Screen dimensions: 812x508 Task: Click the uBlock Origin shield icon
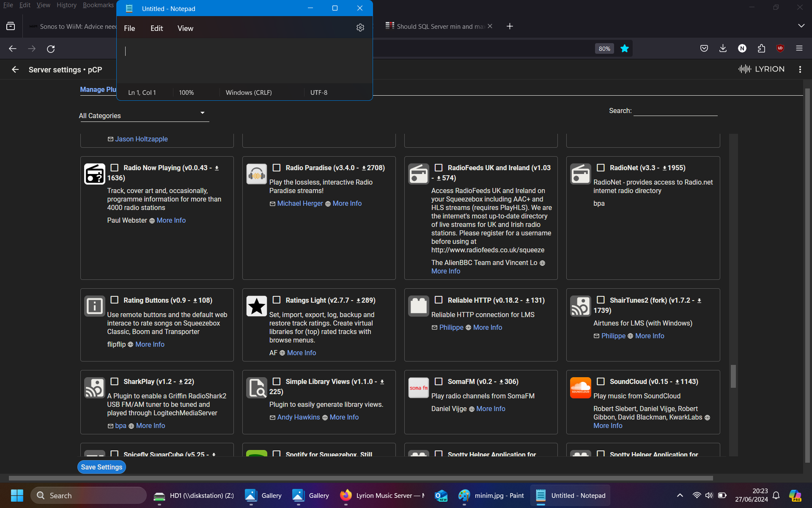pyautogui.click(x=780, y=48)
